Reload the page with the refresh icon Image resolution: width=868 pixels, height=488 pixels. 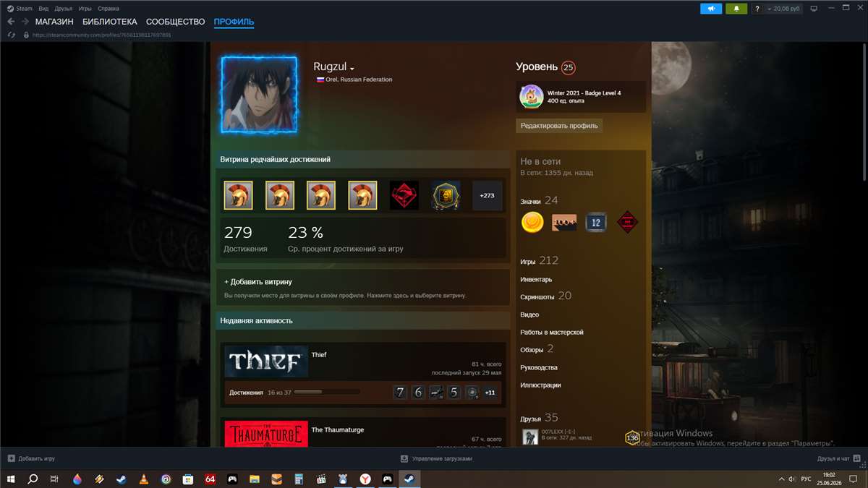(11, 35)
